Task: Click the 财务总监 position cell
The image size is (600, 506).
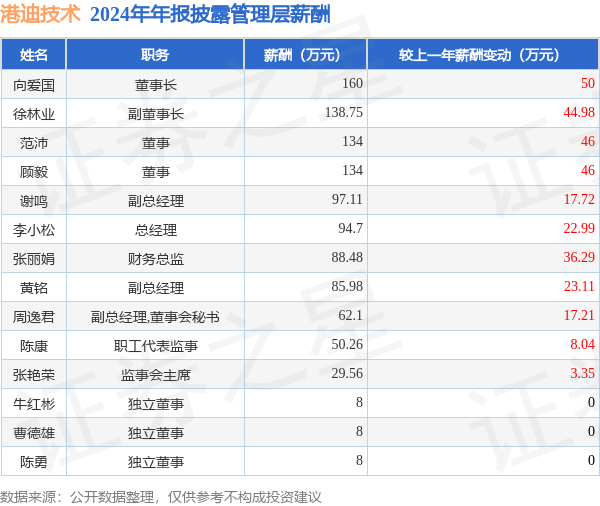Action: click(155, 259)
